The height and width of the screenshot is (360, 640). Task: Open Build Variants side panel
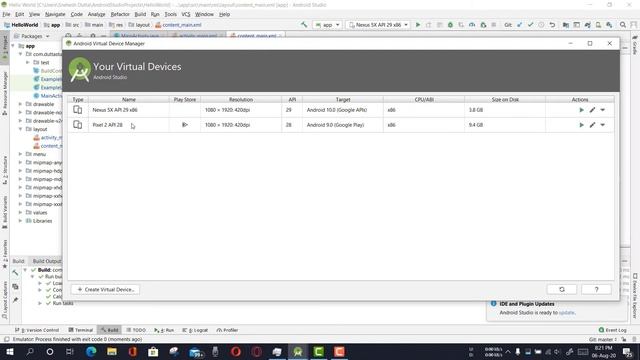tap(5, 212)
